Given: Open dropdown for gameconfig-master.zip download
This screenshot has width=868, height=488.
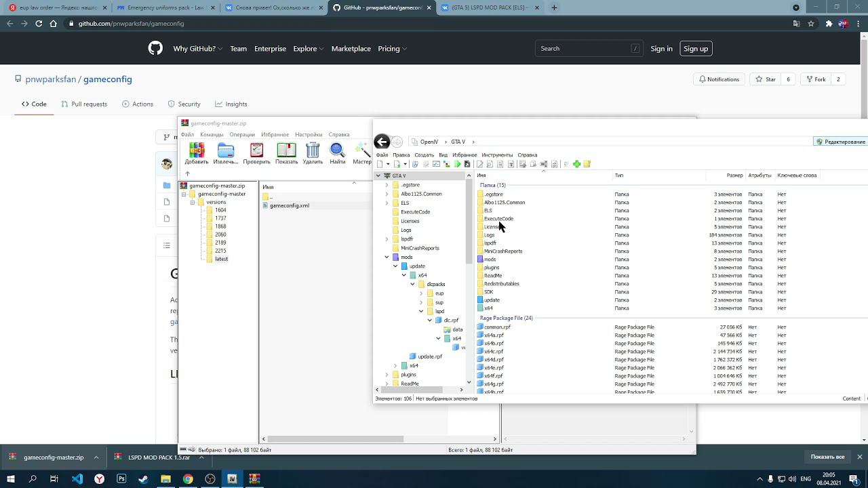Looking at the screenshot, I should pos(96,457).
